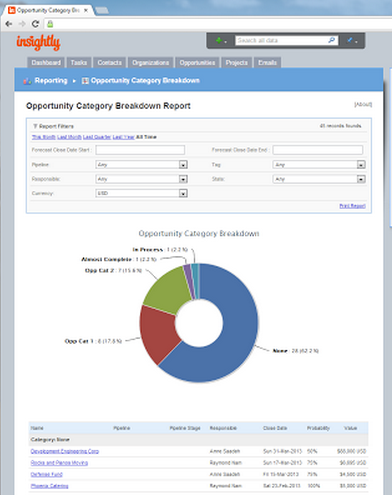
Task: Open the Projects tab
Action: 236,63
